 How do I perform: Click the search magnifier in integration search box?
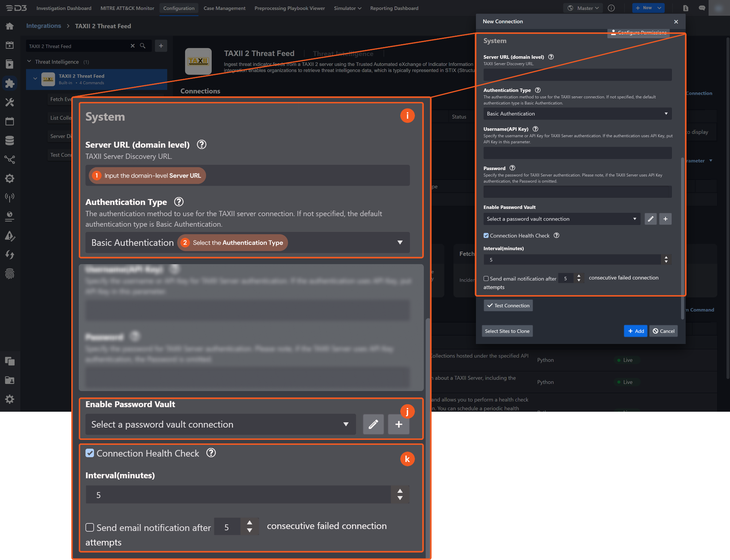pyautogui.click(x=143, y=46)
